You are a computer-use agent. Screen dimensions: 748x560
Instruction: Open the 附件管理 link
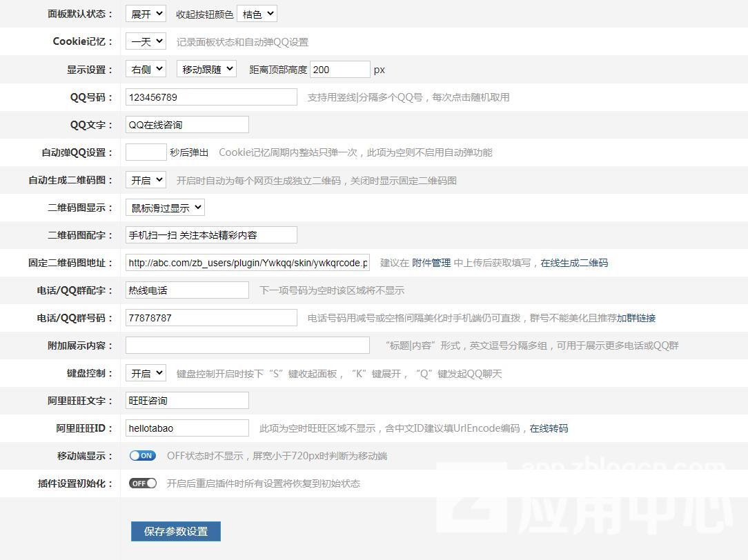(431, 263)
